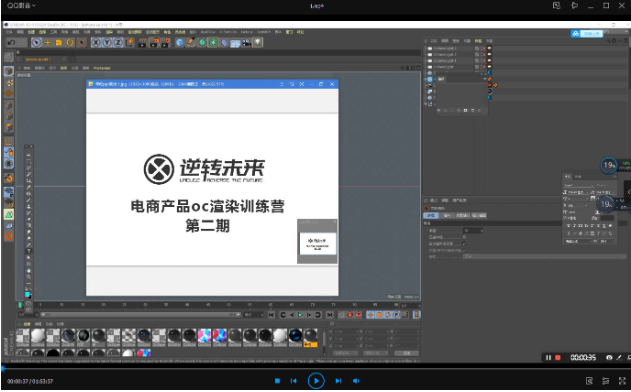
Task: Open the render settings clapperboard icon
Action: pos(165,43)
